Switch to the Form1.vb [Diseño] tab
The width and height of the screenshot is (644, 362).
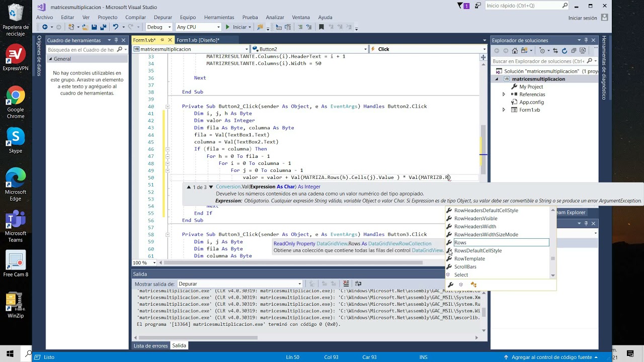[198, 40]
